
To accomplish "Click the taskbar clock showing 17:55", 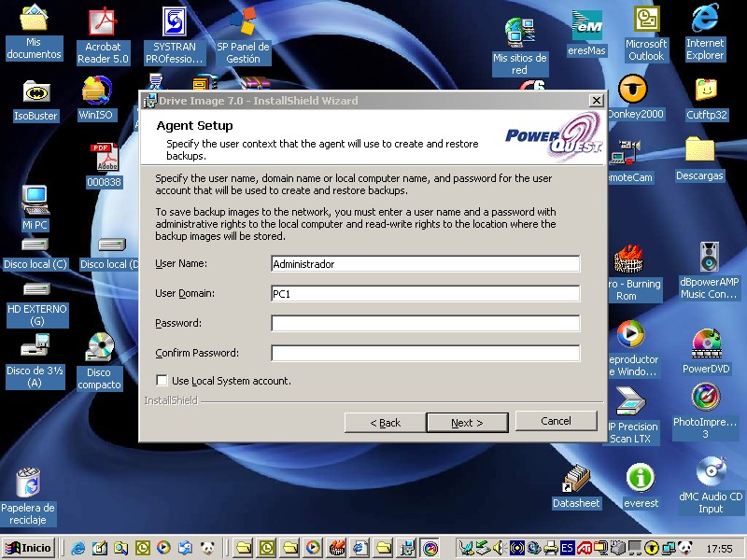I will (x=719, y=549).
